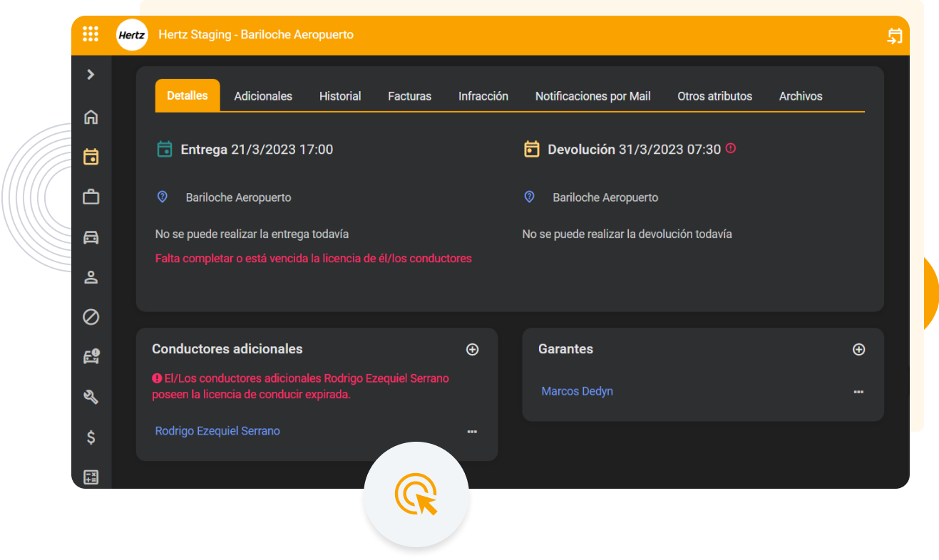Open Marcos Dedyn's profile link
The image size is (939, 560).
coord(577,390)
